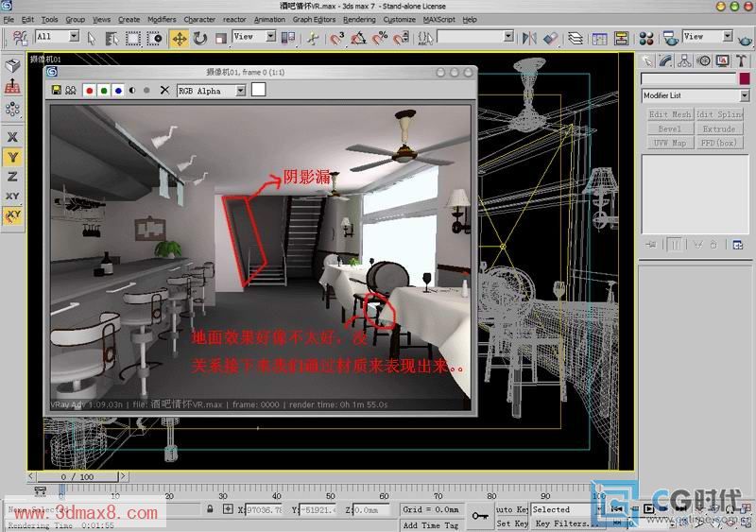This screenshot has height=532, width=756.
Task: Open the MAXScript menu
Action: [x=438, y=19]
